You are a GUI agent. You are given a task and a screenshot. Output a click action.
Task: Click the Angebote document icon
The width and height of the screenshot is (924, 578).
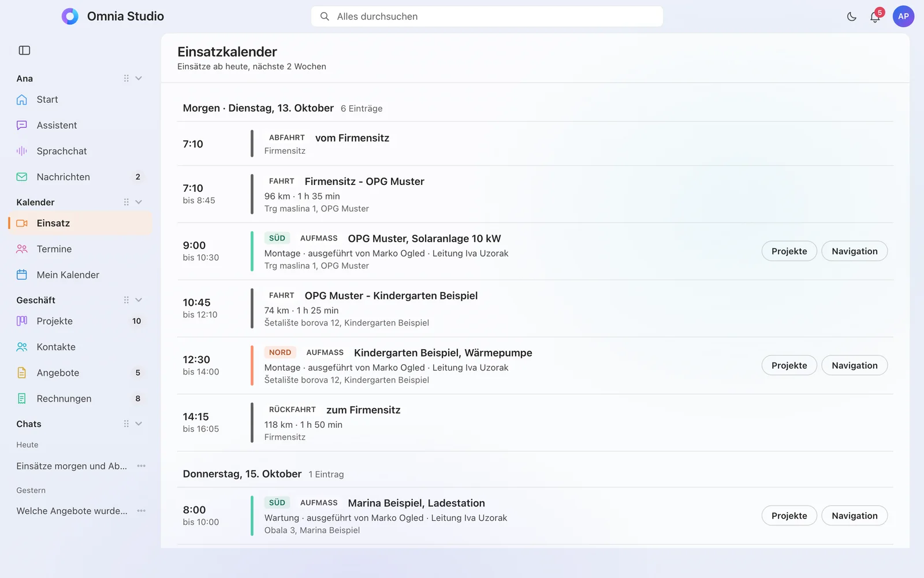pos(22,373)
